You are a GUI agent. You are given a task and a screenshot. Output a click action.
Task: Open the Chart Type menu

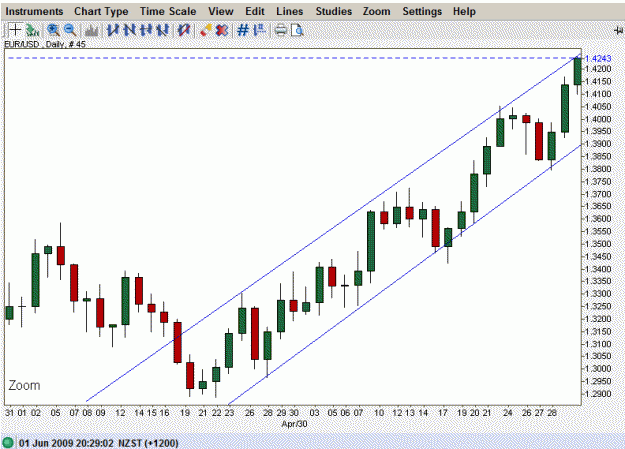pyautogui.click(x=101, y=12)
